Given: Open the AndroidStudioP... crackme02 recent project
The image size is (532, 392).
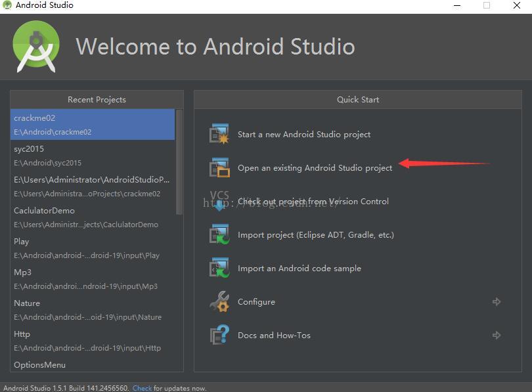Looking at the screenshot, I should 93,186.
